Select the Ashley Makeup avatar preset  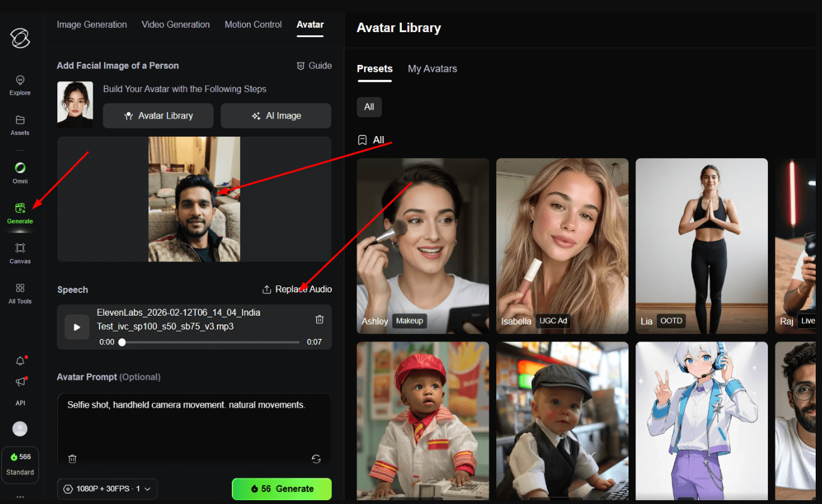pos(423,246)
